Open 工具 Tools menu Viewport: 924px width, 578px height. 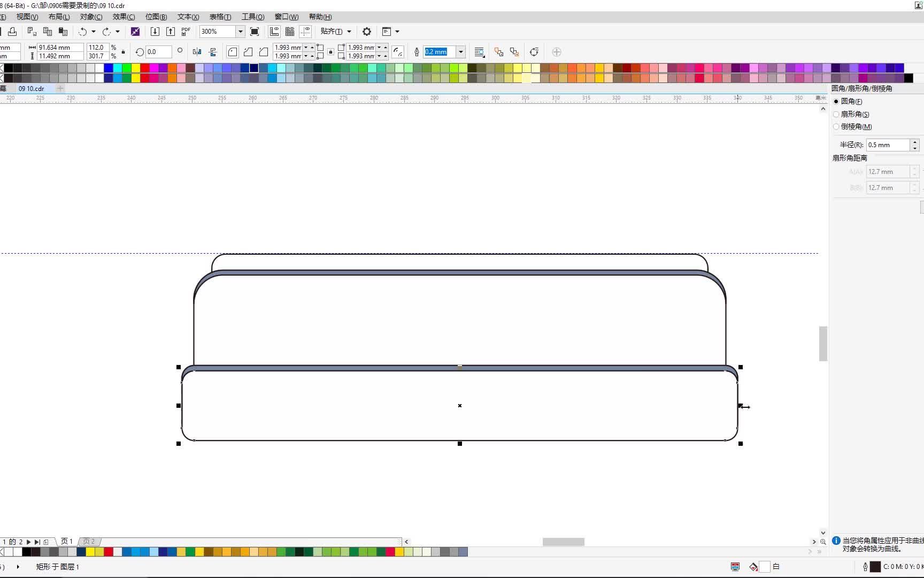coord(253,17)
